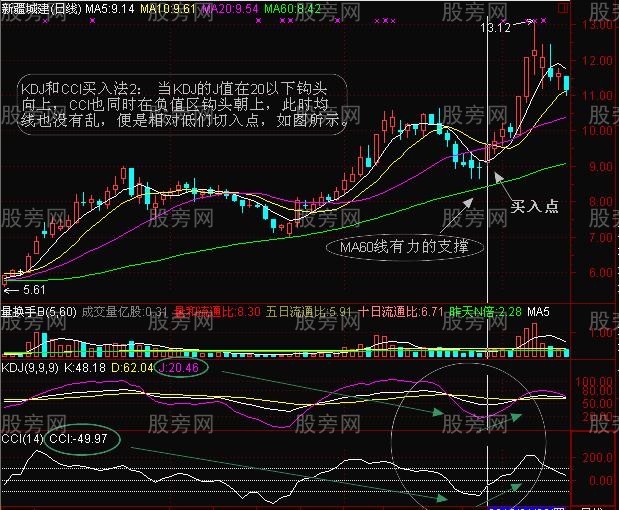Click the 9.00 value on the price axis
This screenshot has height=510, width=619.
coord(601,167)
